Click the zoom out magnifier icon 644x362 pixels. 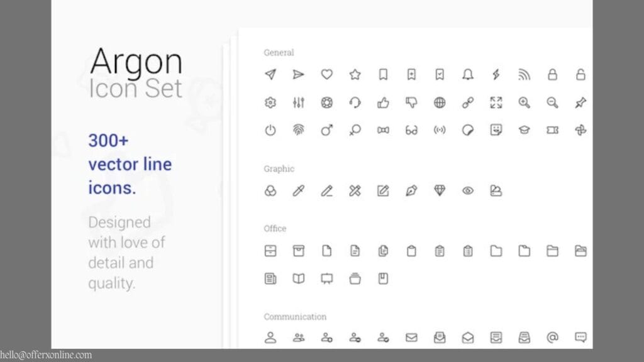click(552, 102)
